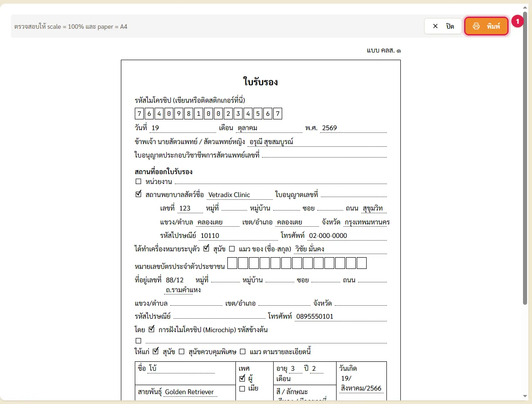Toggle the หน่วยงาน checkbox

138,181
